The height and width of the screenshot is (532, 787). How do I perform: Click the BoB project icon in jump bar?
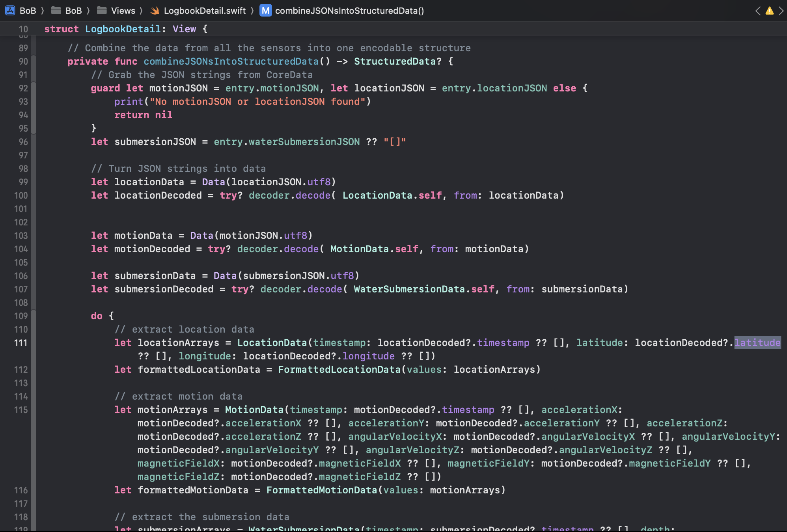coord(10,11)
